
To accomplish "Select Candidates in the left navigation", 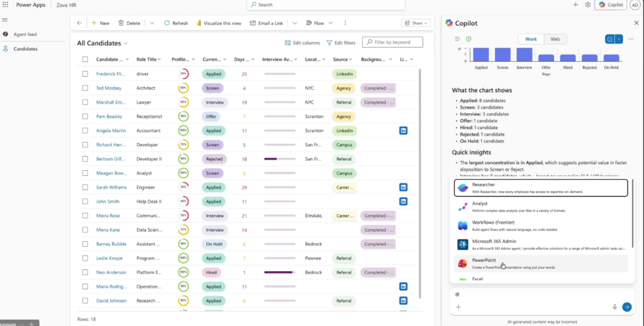I will (25, 48).
